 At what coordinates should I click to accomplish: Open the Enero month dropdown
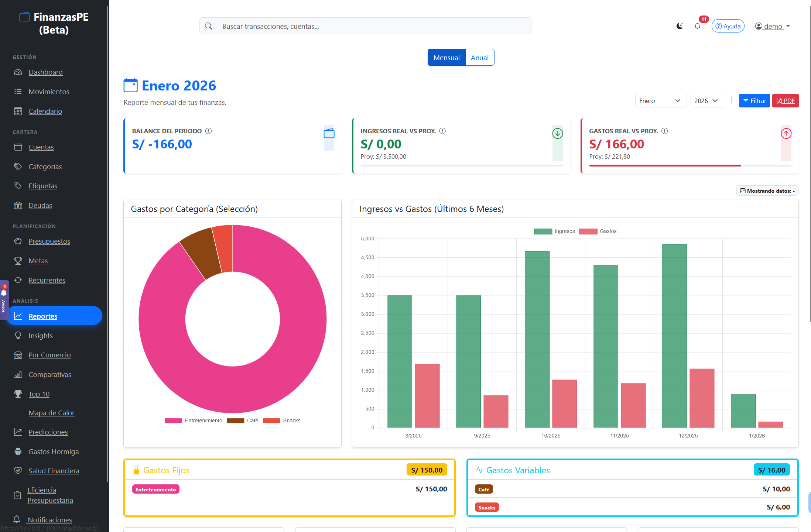(660, 101)
